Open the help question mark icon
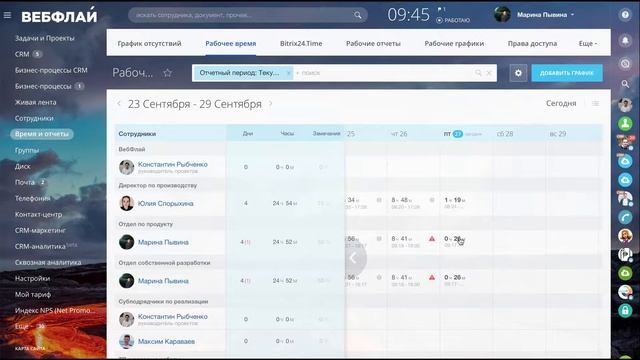The image size is (640, 360). coord(625,15)
